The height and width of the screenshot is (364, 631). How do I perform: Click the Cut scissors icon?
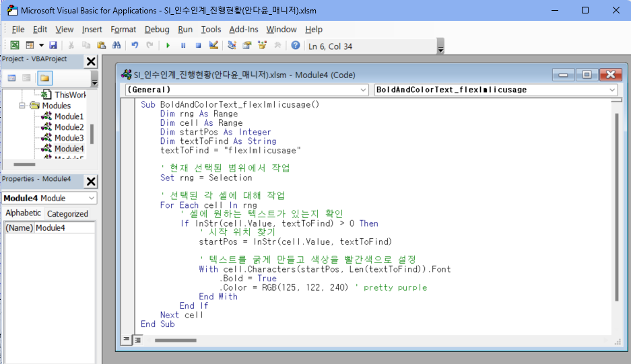[71, 45]
